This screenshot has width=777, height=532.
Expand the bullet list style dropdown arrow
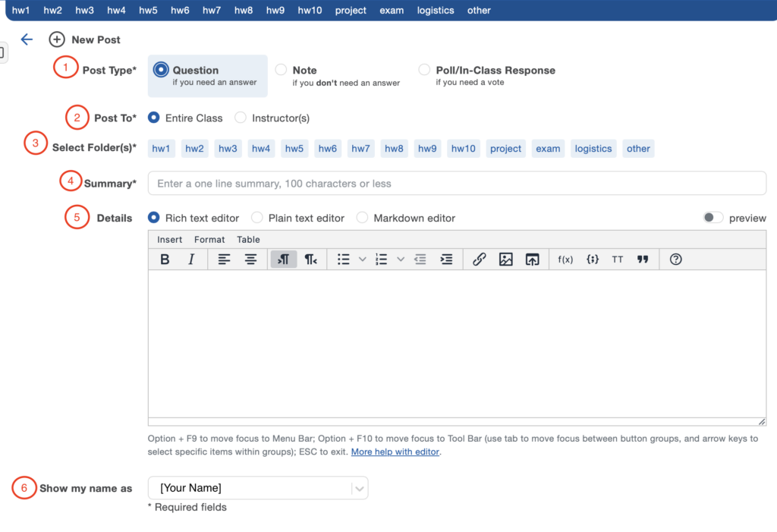[363, 260]
